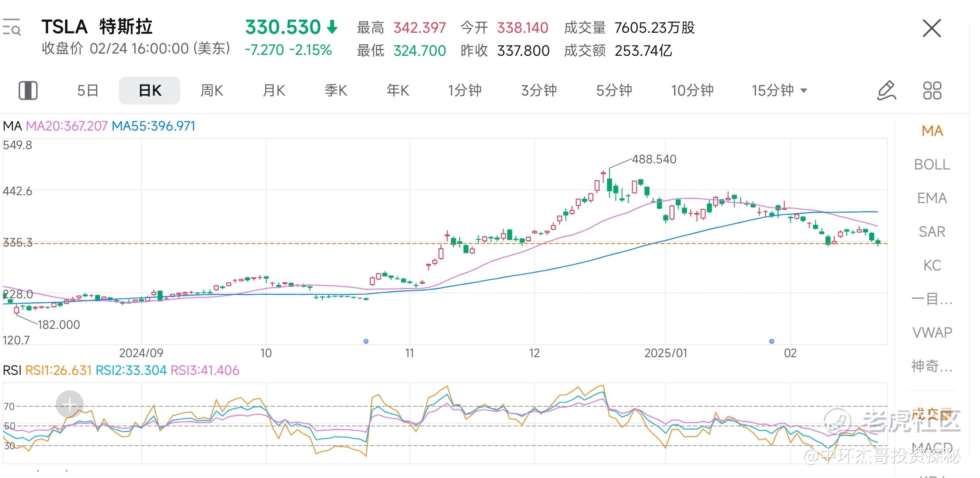Click the 最低 324.700 value

pos(419,51)
